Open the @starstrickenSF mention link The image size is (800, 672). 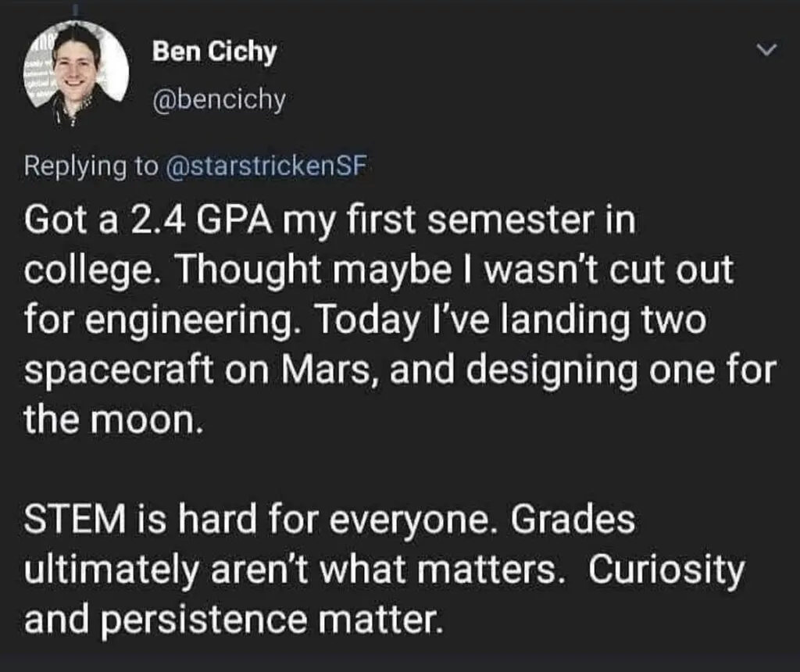pos(267,166)
